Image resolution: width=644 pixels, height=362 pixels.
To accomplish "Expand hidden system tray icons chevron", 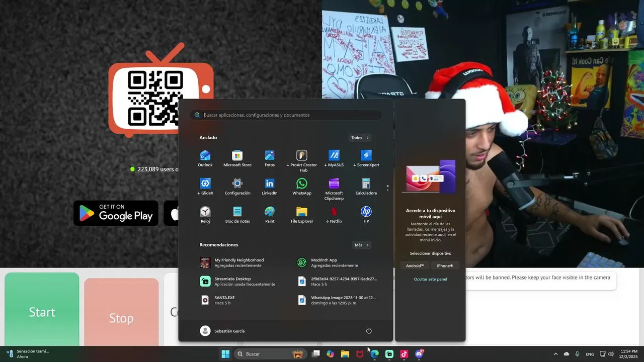I will (555, 354).
